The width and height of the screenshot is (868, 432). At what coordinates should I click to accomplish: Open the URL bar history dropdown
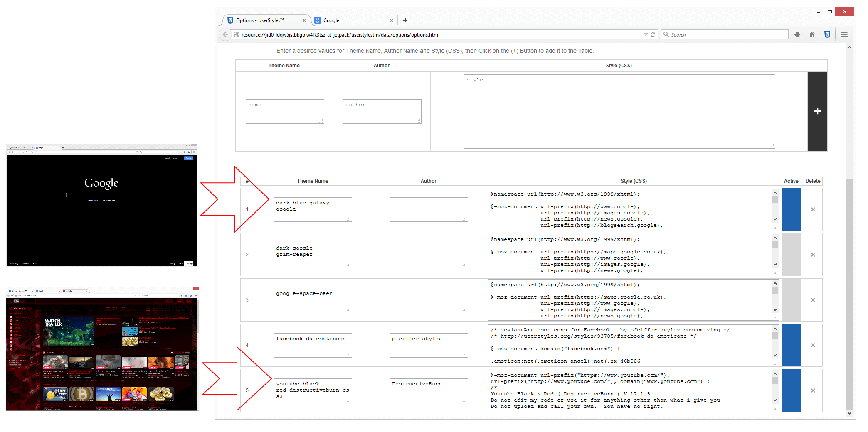tap(646, 34)
